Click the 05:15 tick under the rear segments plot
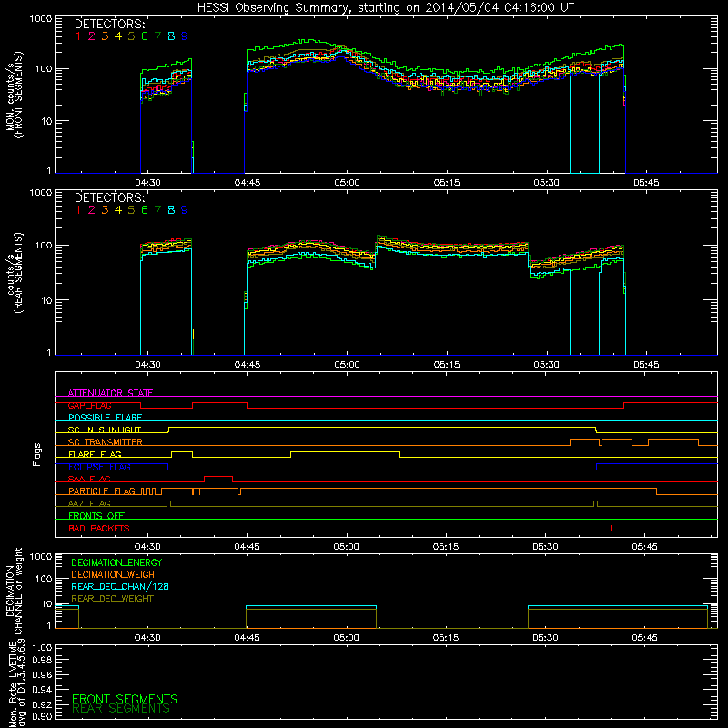The image size is (728, 728). (447, 365)
